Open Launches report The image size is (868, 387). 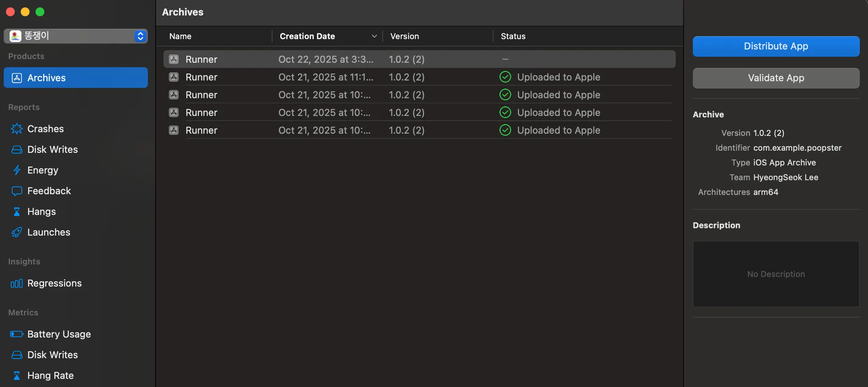(x=49, y=232)
